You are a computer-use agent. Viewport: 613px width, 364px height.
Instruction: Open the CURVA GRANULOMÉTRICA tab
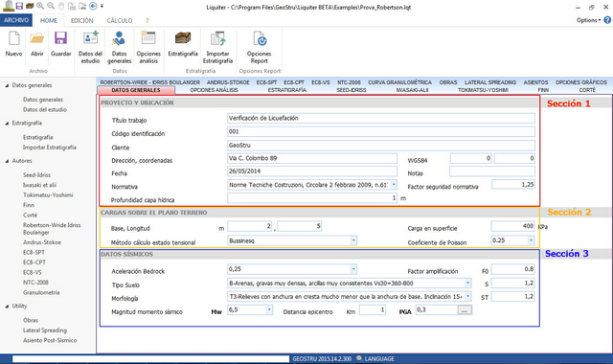(399, 82)
